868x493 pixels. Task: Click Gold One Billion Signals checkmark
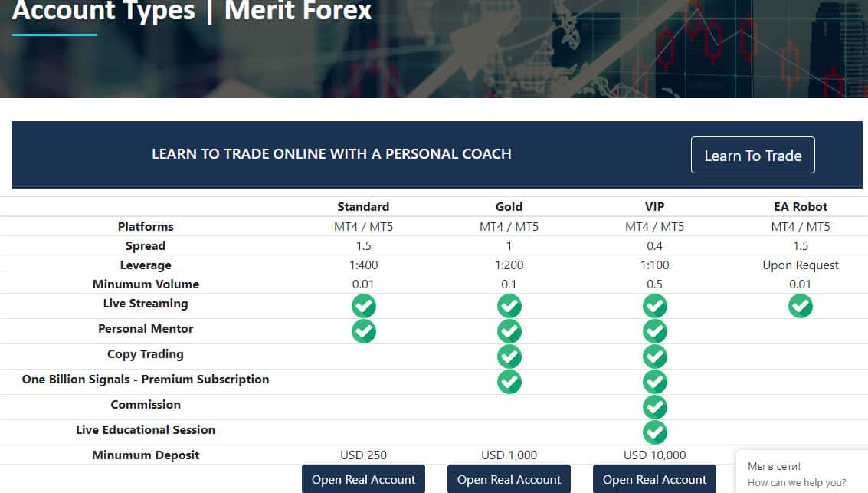click(509, 382)
